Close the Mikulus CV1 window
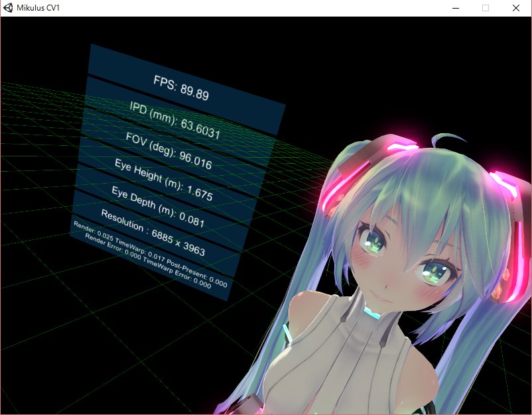 click(x=515, y=8)
